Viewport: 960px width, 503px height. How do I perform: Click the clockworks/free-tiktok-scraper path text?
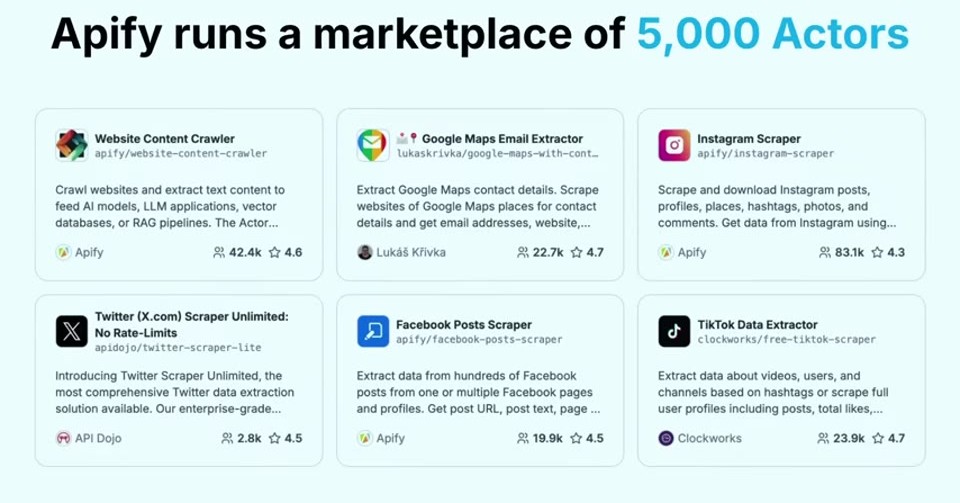[786, 340]
